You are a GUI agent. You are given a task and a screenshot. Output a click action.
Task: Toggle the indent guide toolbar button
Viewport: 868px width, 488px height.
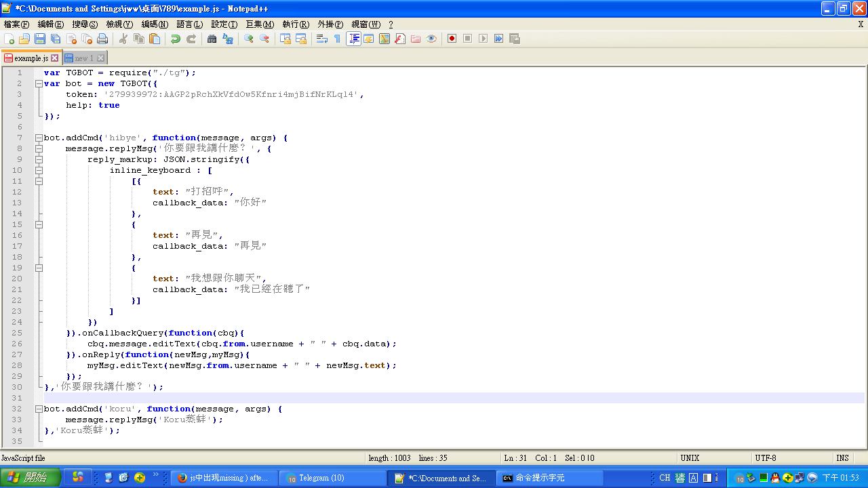[x=353, y=39]
